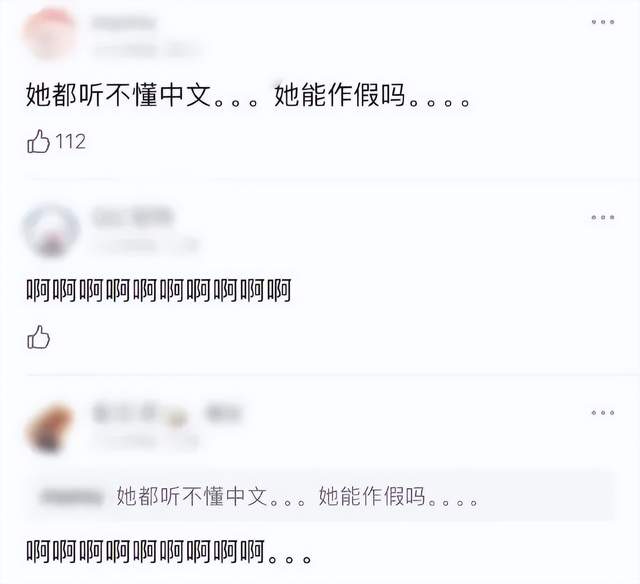The image size is (640, 584).
Task: Open the three-dot menu of the second comment
Action: 603,217
